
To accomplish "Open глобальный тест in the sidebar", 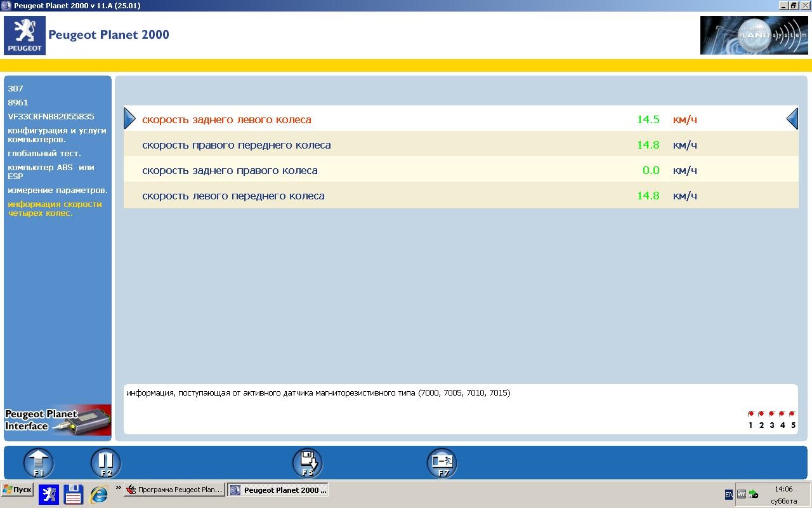I will tap(44, 153).
